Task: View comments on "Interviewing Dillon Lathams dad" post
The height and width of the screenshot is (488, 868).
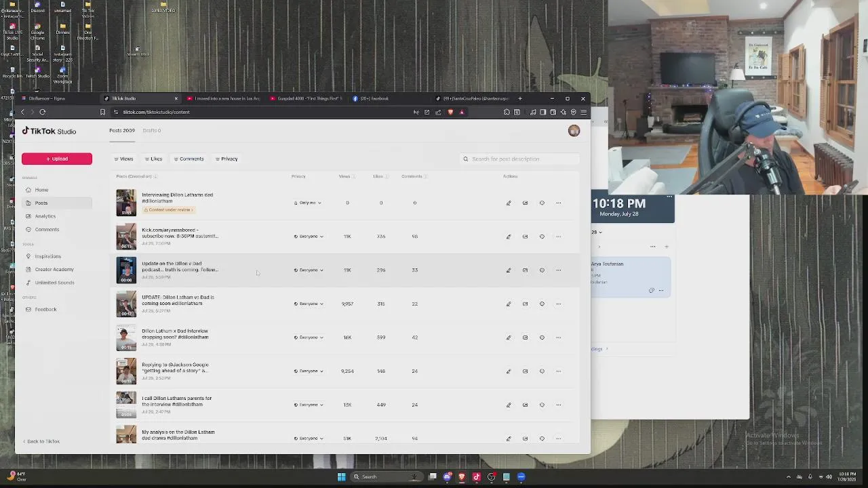Action: click(542, 203)
